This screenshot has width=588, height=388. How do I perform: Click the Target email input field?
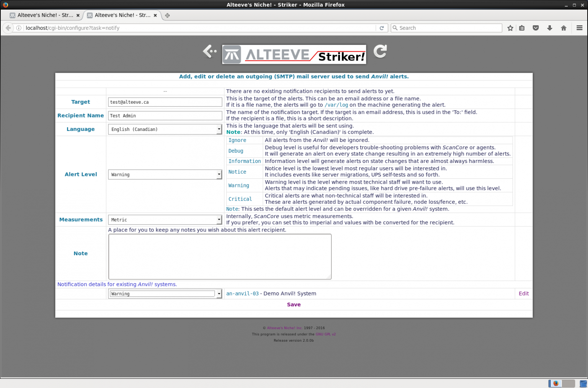tap(165, 102)
